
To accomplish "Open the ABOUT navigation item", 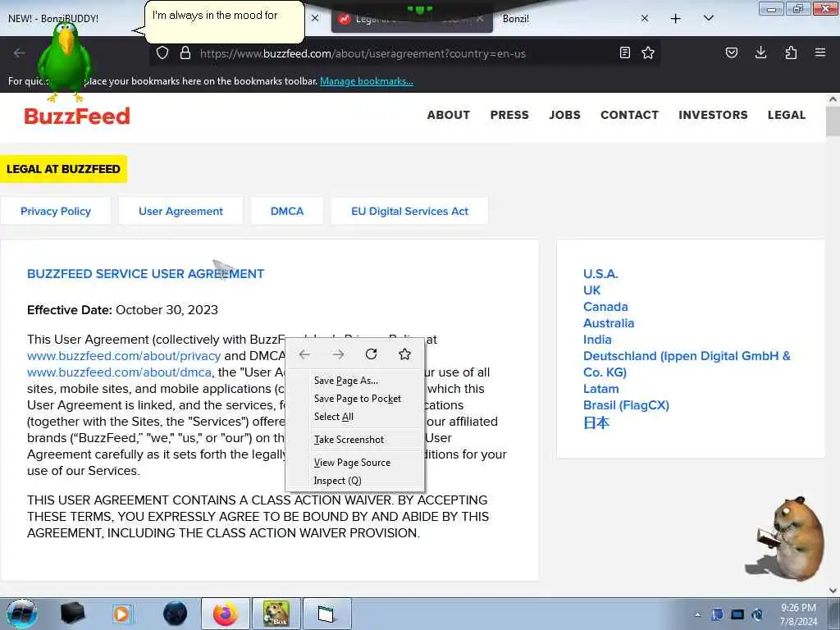I will tap(449, 115).
